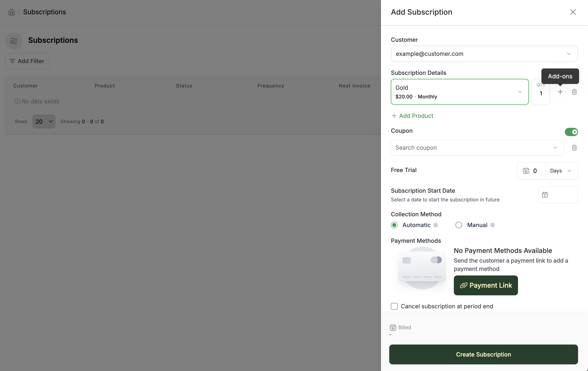The height and width of the screenshot is (371, 588).
Task: Click the Add-ons plus icon
Action: (560, 92)
